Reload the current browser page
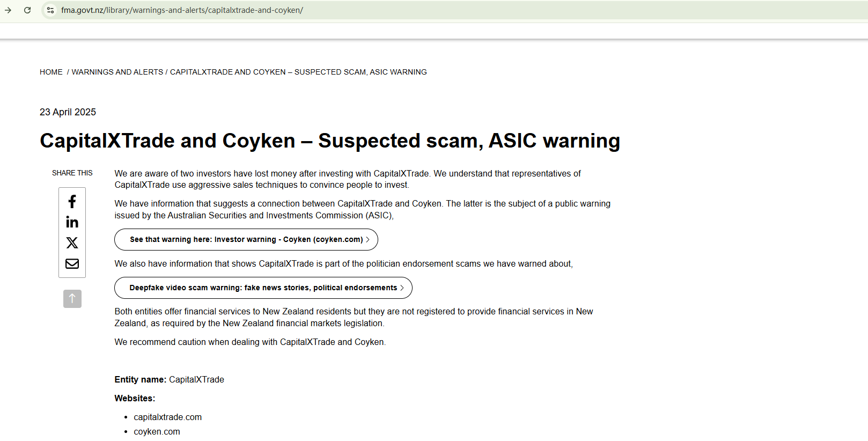Screen dimensions: 868x441 tap(27, 10)
